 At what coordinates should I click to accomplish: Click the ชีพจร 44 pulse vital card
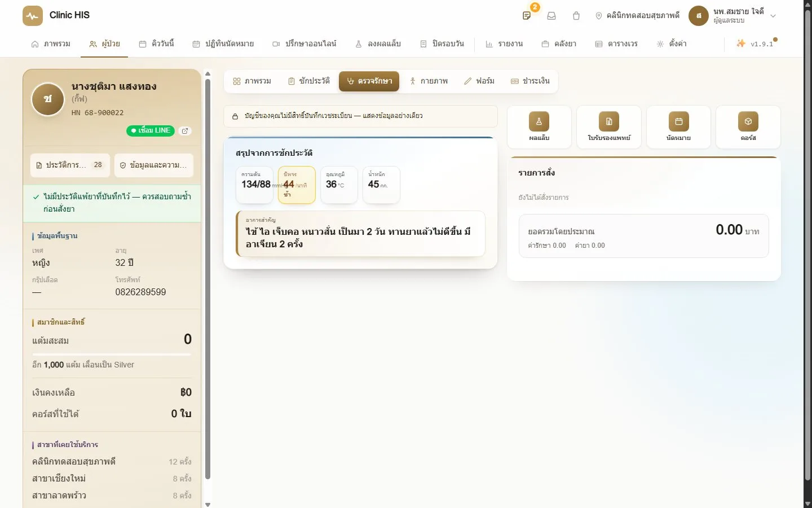[297, 185]
